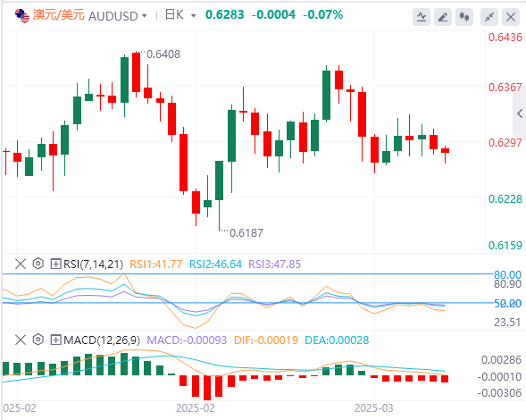526x420 pixels.
Task: Click the RSI2:46.64 value
Action: pyautogui.click(x=215, y=265)
